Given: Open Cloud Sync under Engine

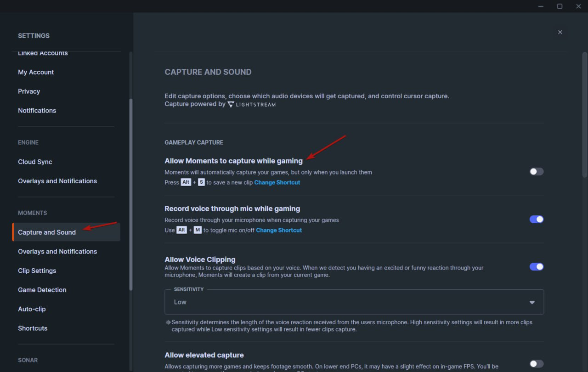Looking at the screenshot, I should [35, 162].
